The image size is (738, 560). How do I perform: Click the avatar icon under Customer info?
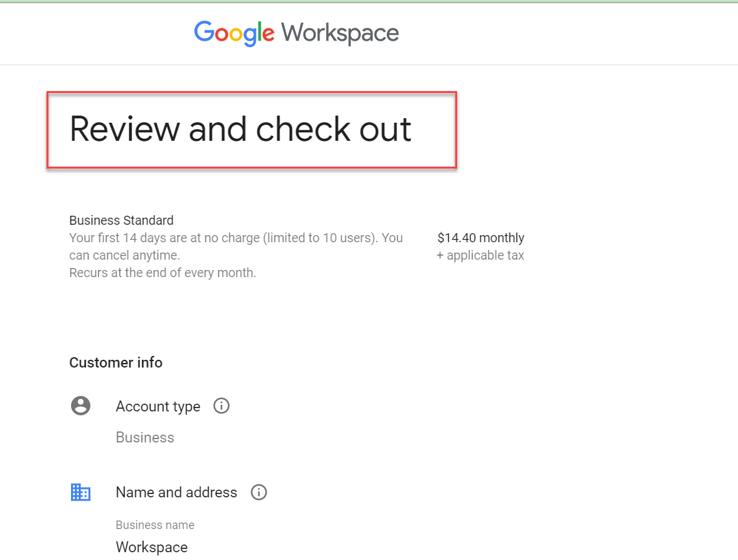[x=80, y=406]
